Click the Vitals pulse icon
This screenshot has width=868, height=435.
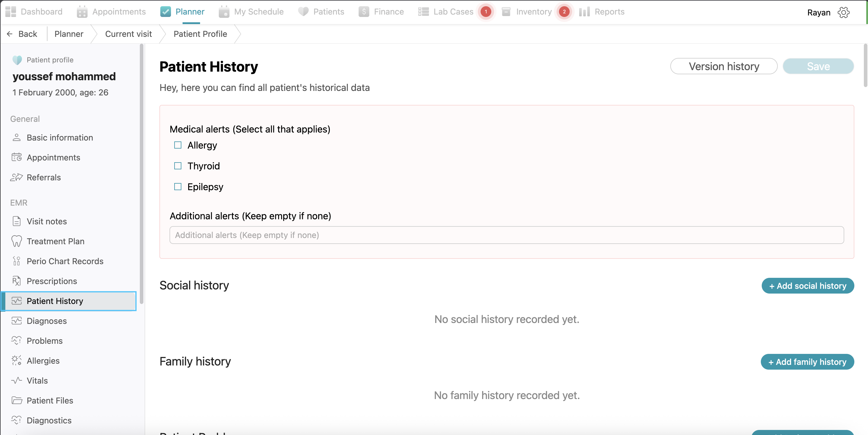coord(17,380)
